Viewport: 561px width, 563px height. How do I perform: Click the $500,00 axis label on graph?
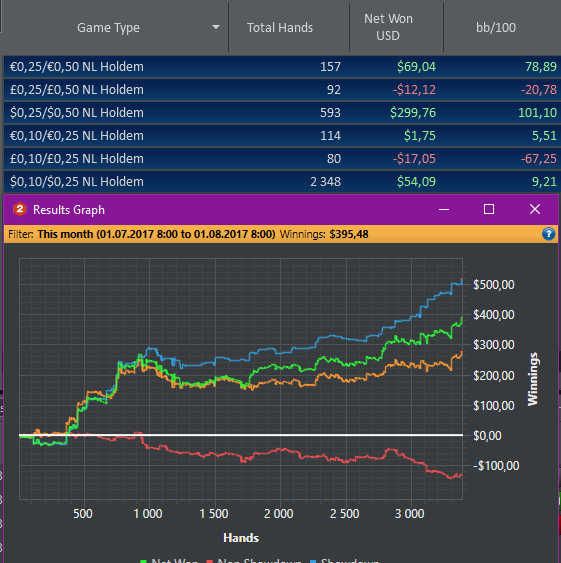(x=493, y=285)
